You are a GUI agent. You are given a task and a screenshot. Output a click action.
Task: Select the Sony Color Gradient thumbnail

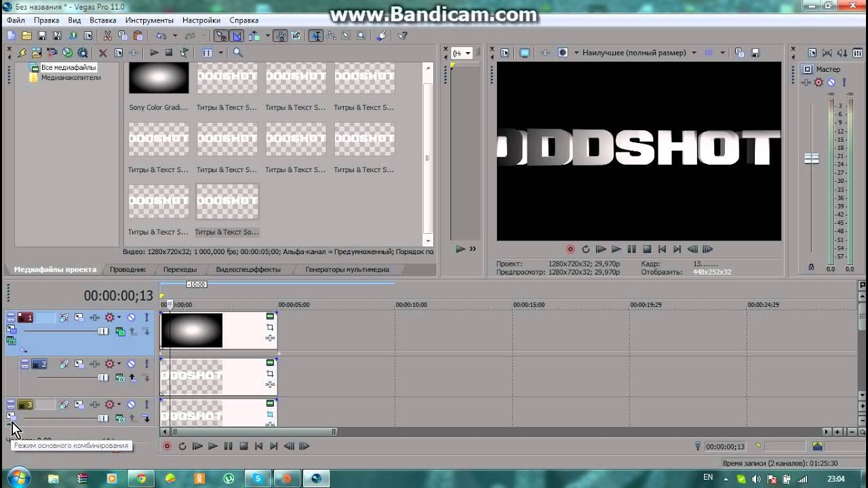[159, 78]
